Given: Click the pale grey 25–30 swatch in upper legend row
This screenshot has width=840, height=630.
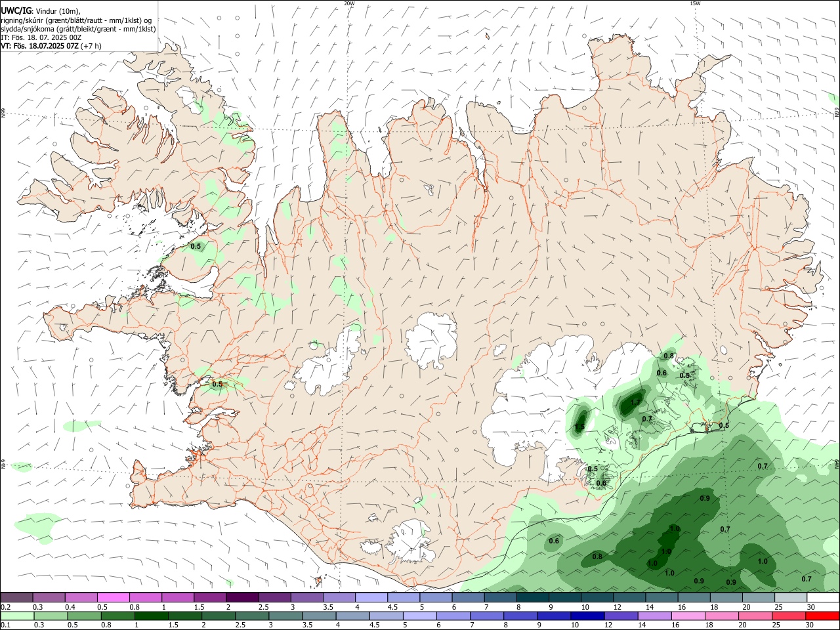Looking at the screenshot, I should [x=790, y=598].
